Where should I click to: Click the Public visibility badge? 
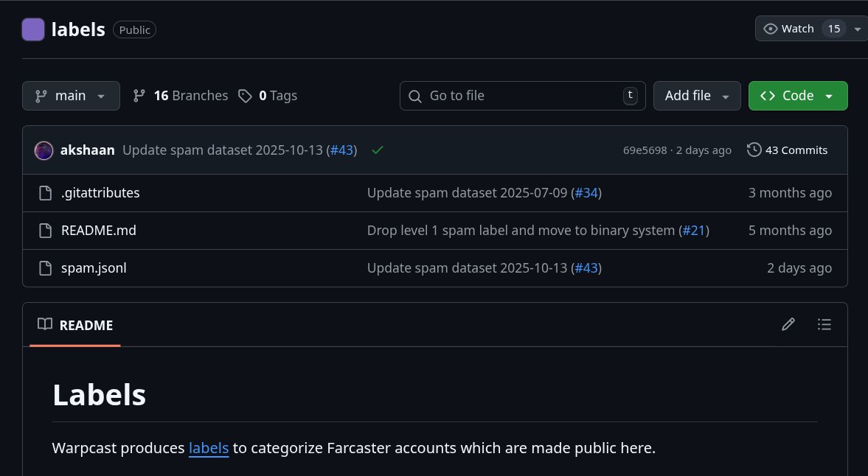pos(134,30)
